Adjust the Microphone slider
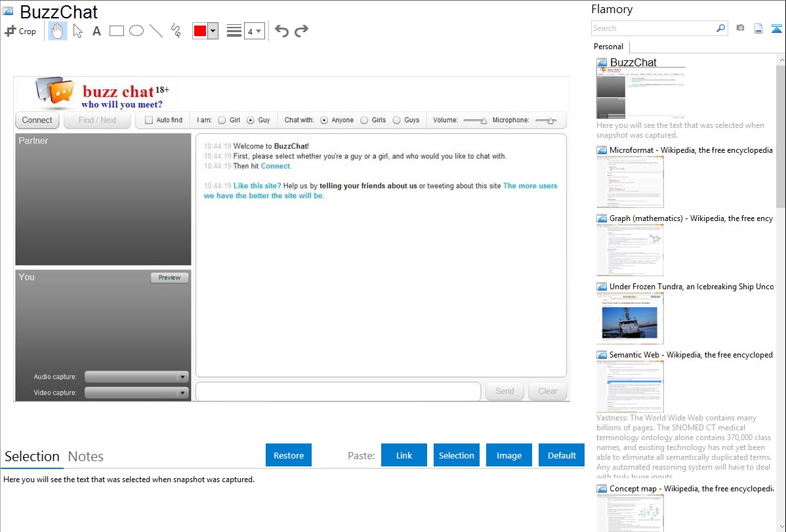Viewport: 786px width, 532px height. pos(546,120)
